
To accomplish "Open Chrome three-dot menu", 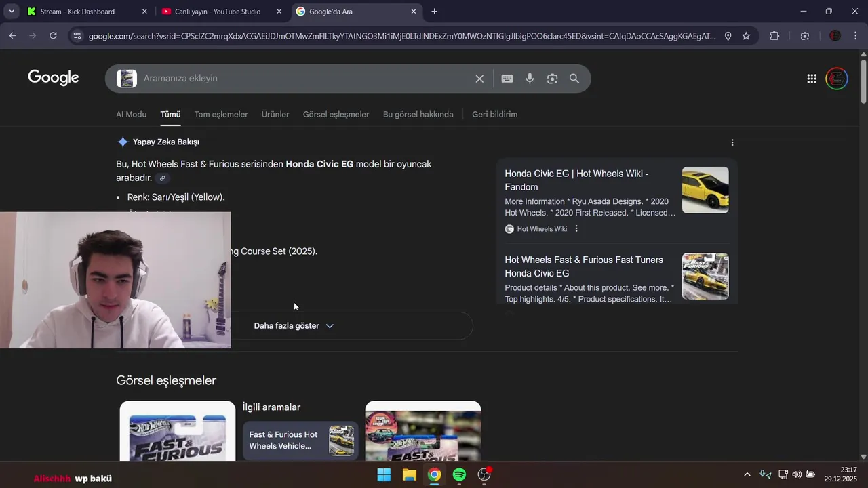I will tap(856, 36).
